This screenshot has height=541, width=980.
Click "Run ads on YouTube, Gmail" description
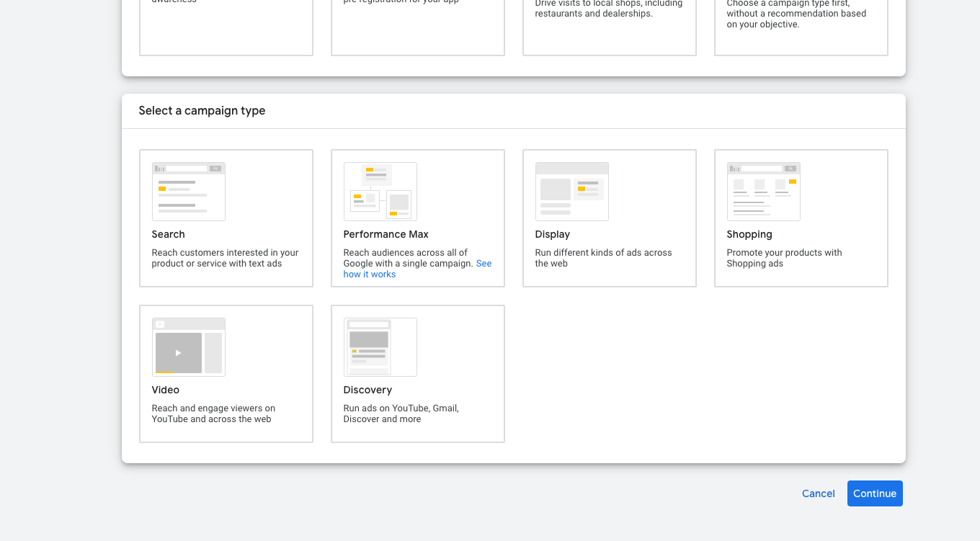point(401,413)
